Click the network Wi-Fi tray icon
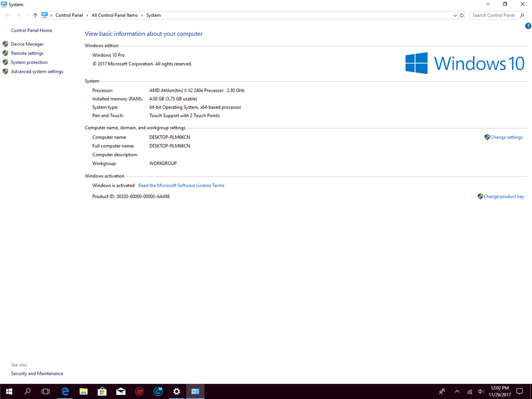532x399 pixels. tap(470, 392)
